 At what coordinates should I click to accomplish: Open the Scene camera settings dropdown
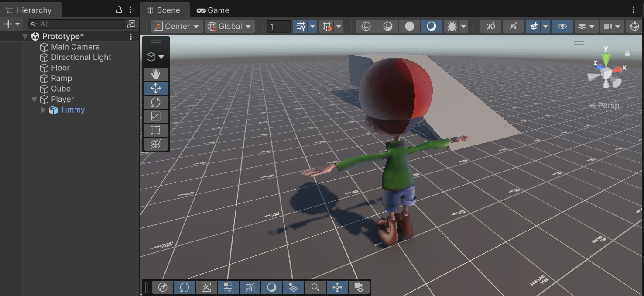612,26
